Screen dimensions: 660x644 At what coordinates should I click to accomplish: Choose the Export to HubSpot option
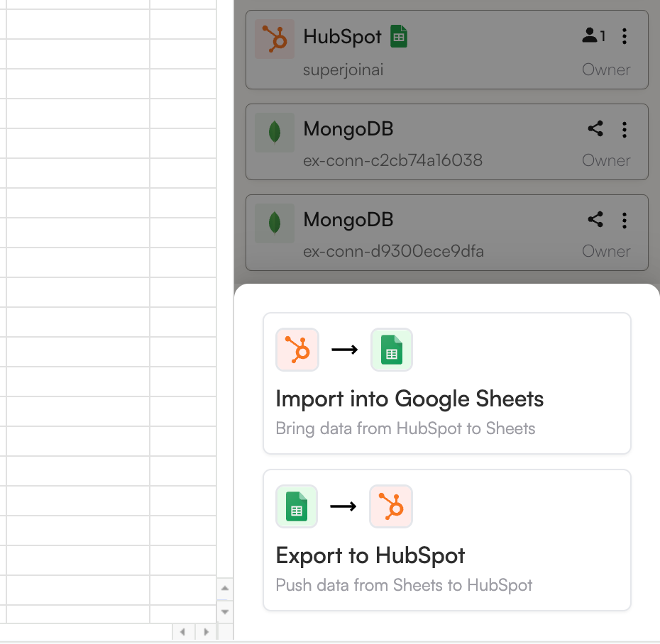click(x=447, y=540)
